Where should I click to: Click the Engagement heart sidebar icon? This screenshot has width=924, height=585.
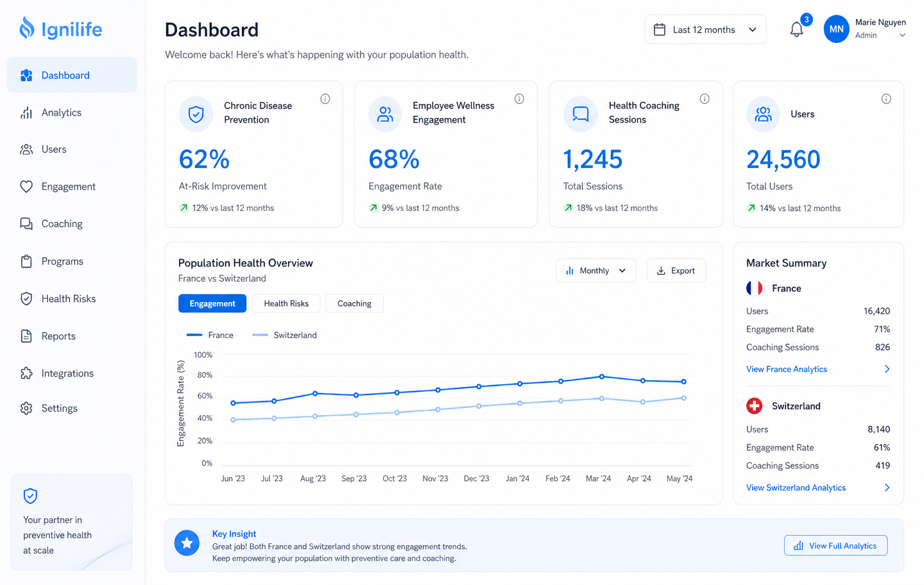(26, 187)
